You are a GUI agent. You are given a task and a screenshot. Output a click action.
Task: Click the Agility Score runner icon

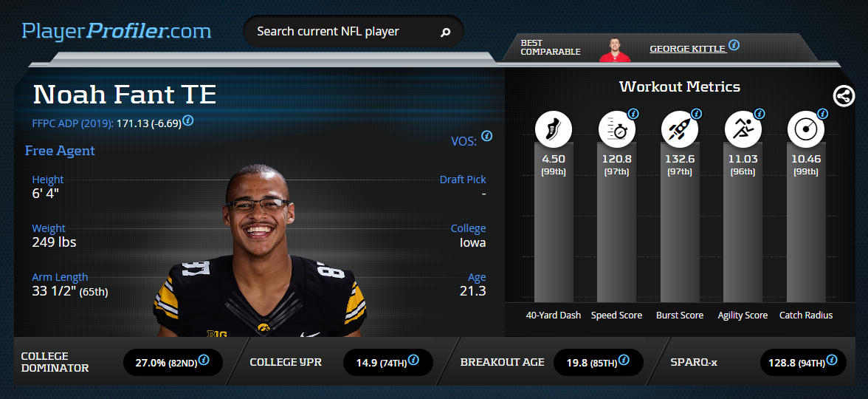coord(743,129)
